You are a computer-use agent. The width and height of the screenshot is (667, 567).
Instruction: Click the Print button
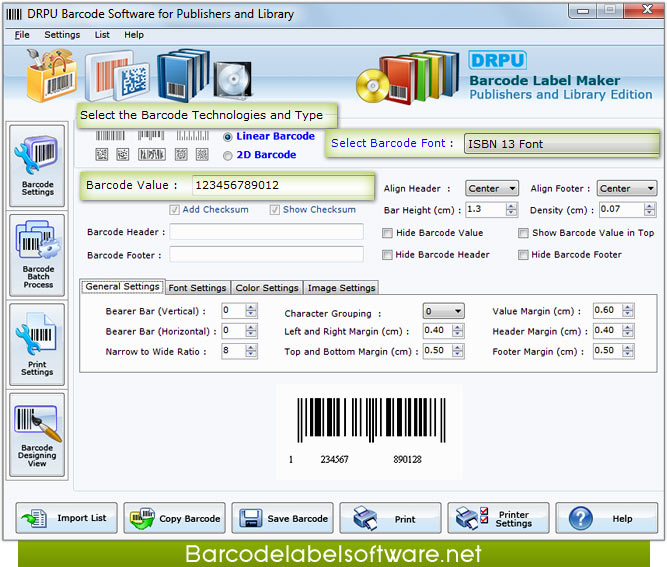(391, 518)
